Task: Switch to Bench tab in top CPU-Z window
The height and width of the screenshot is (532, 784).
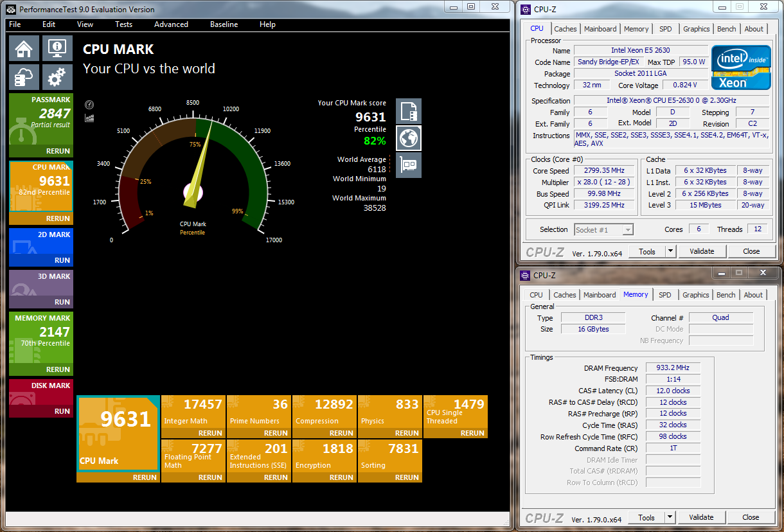Action: [x=727, y=29]
